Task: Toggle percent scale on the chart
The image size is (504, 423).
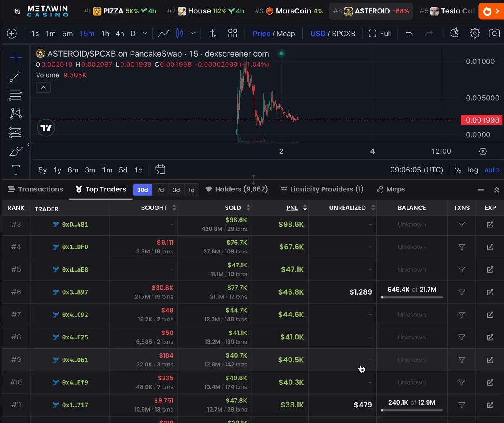Action: pos(458,170)
